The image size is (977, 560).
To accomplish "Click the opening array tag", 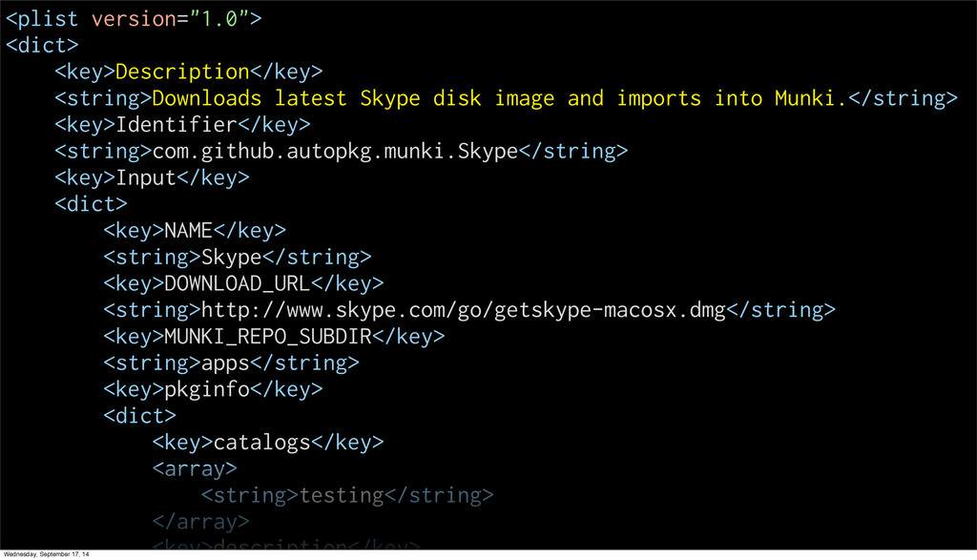I will (x=195, y=468).
